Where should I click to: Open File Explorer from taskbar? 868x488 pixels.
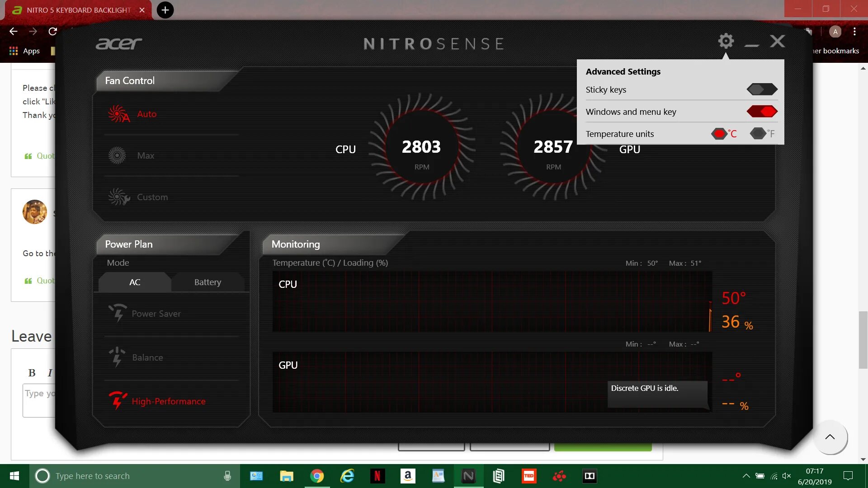point(287,476)
